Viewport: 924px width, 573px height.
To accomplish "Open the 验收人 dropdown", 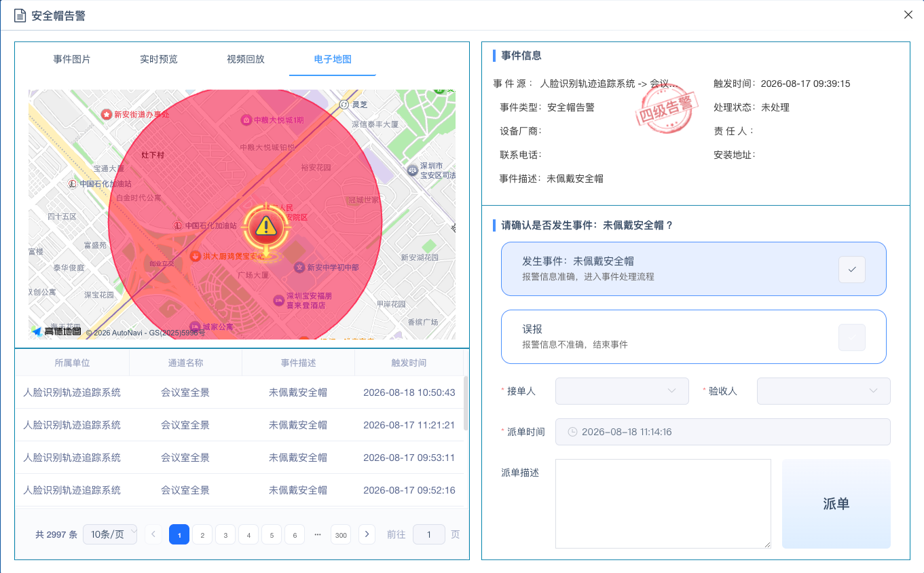I will click(824, 391).
